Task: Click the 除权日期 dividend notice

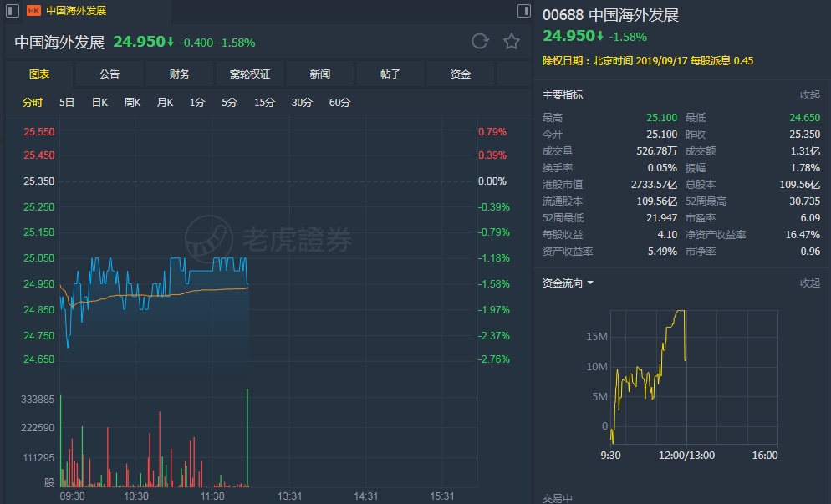Action: pos(648,60)
